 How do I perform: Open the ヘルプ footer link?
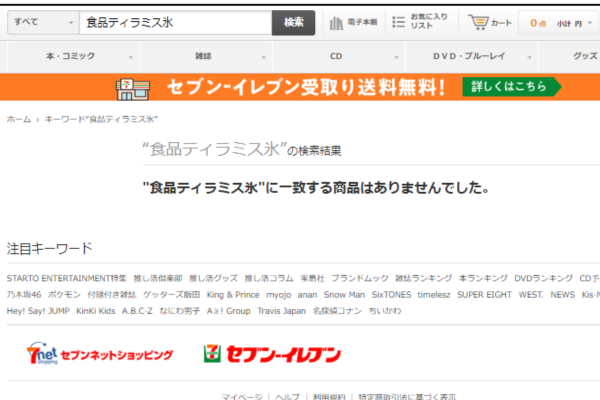(287, 397)
